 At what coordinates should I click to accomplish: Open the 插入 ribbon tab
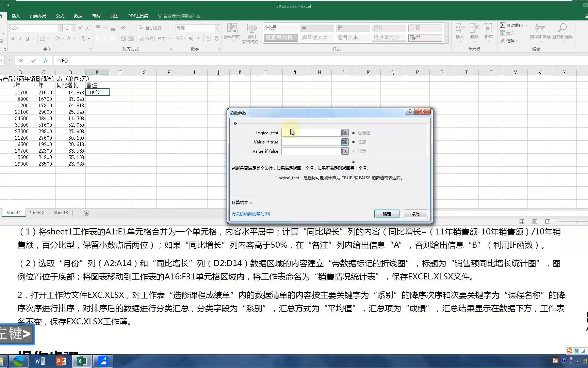pos(16,16)
